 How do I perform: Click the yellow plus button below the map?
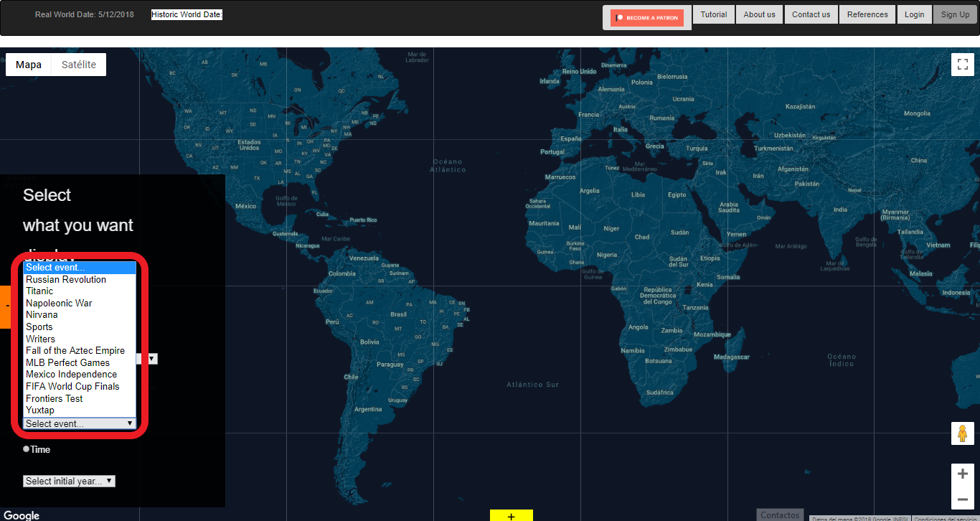click(512, 515)
